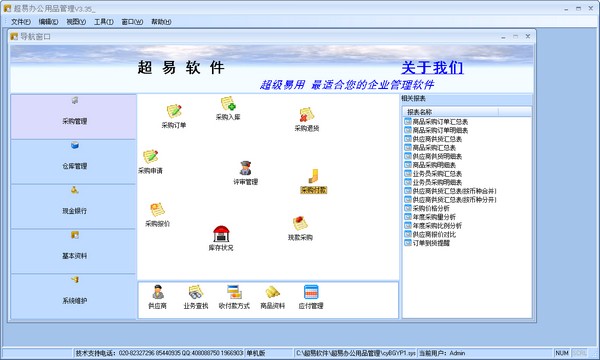Open the 采购报价 purchase quotation icon
The width and height of the screenshot is (600, 360).
point(157,214)
